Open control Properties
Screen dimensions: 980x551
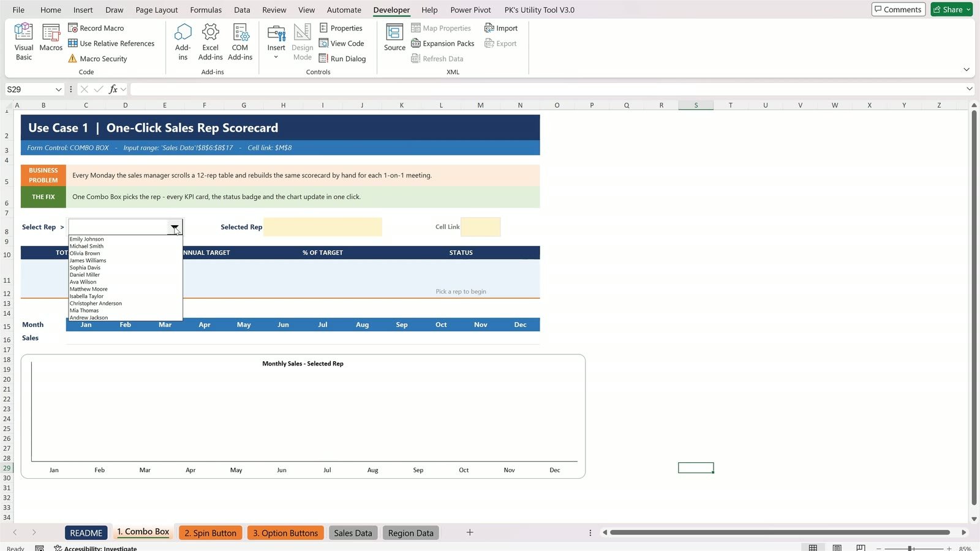tap(341, 28)
